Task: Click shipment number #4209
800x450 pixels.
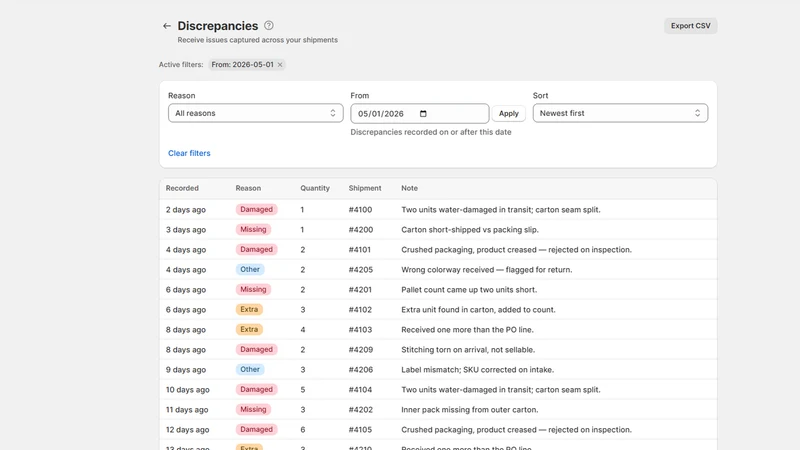Action: (361, 349)
